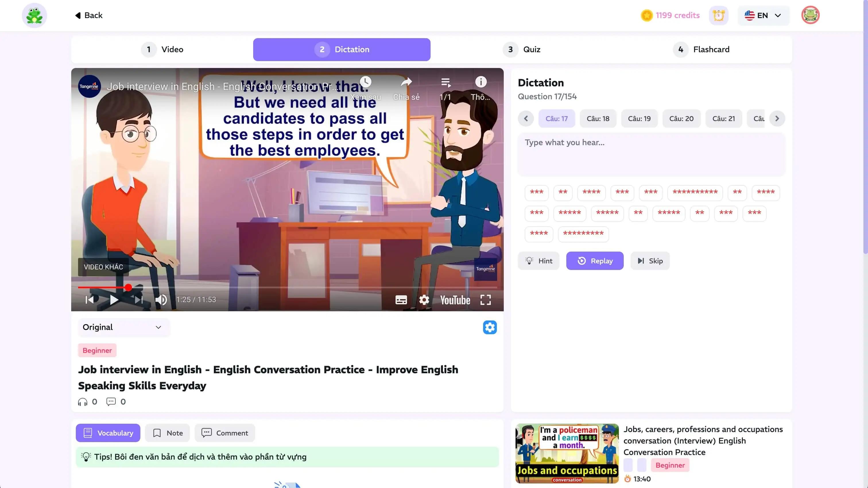Image resolution: width=868 pixels, height=488 pixels.
Task: Play the video
Action: [x=114, y=300]
